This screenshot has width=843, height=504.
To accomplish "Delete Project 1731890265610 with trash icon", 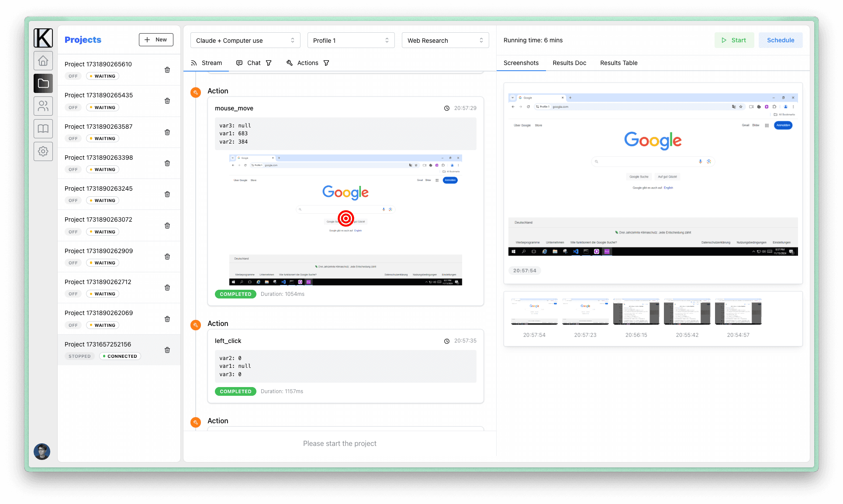I will pyautogui.click(x=167, y=70).
